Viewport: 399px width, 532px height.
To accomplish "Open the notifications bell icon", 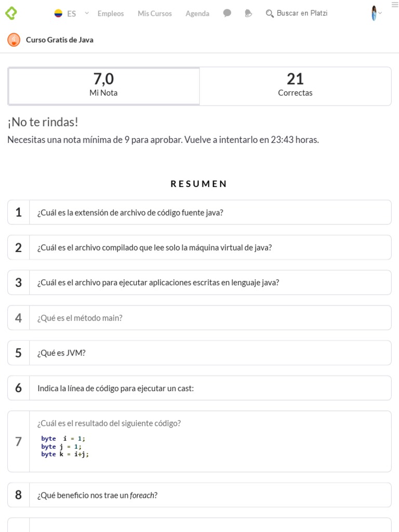I will coord(248,14).
